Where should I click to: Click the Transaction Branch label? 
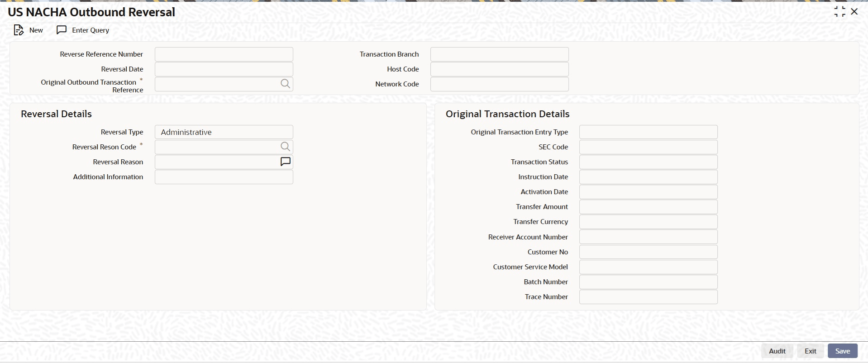pos(389,54)
